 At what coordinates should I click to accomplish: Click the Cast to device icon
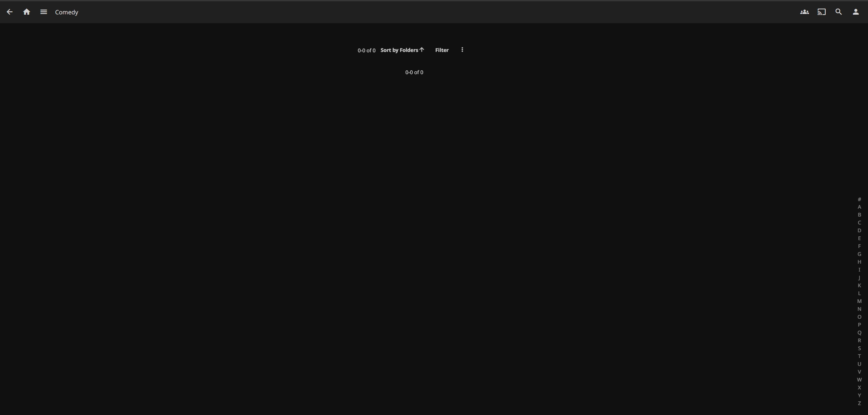pos(821,12)
